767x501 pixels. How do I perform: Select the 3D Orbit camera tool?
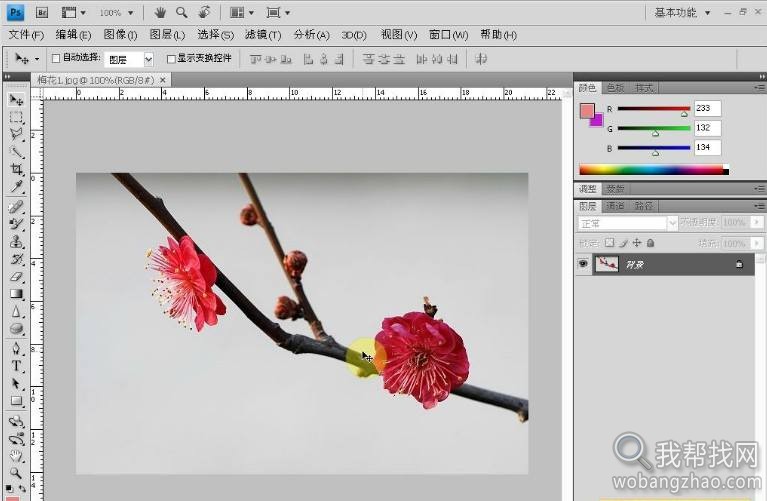pos(16,439)
